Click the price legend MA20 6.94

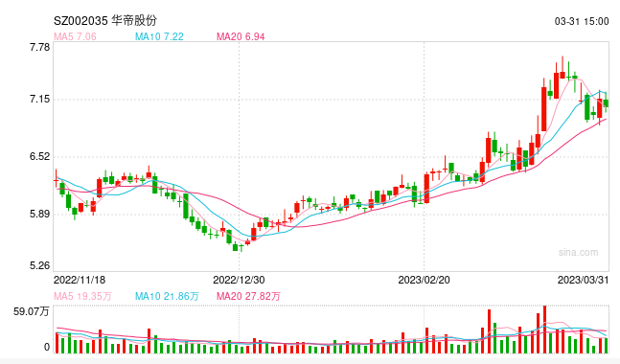point(241,36)
